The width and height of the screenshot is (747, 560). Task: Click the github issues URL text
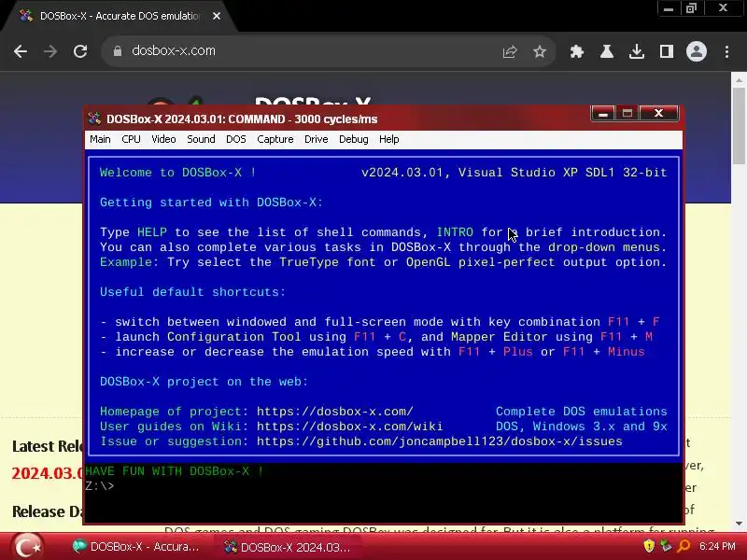pyautogui.click(x=439, y=441)
